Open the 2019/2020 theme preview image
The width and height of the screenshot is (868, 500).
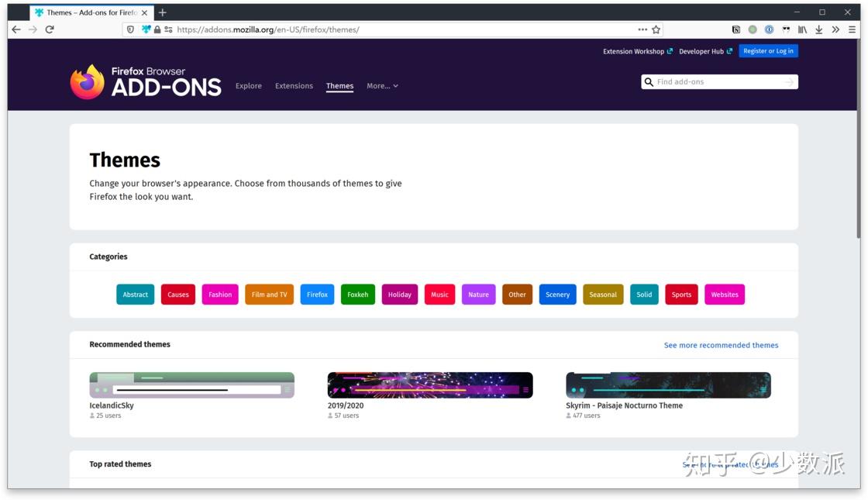click(430, 384)
